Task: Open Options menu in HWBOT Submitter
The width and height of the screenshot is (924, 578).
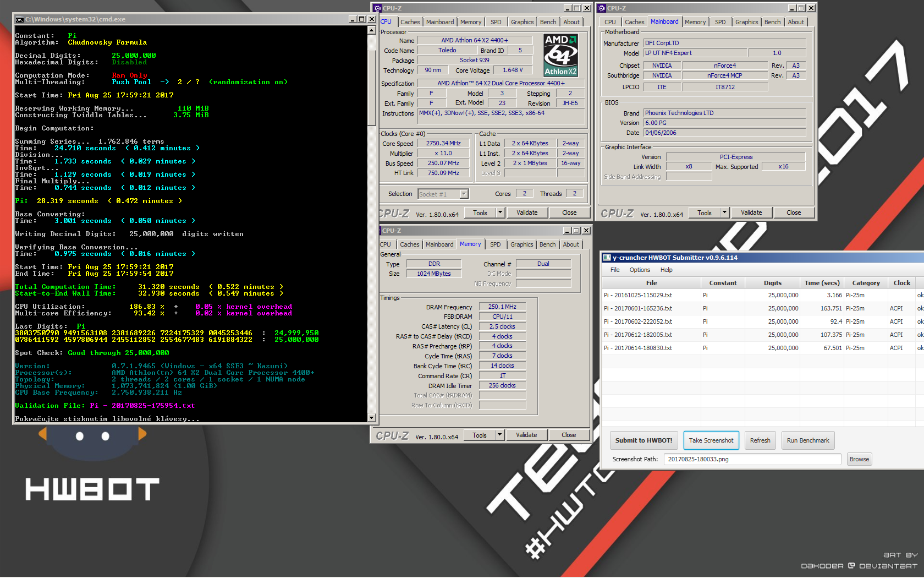Action: point(640,270)
